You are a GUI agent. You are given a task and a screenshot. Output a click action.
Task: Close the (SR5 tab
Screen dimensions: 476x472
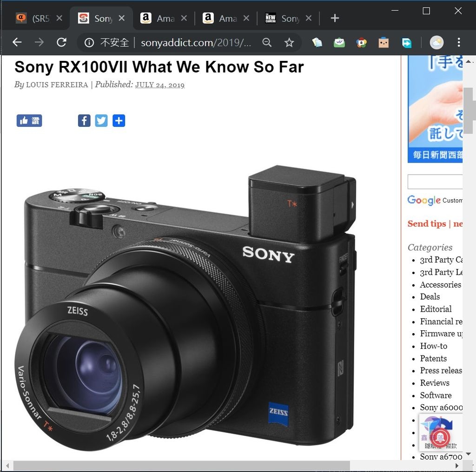59,18
